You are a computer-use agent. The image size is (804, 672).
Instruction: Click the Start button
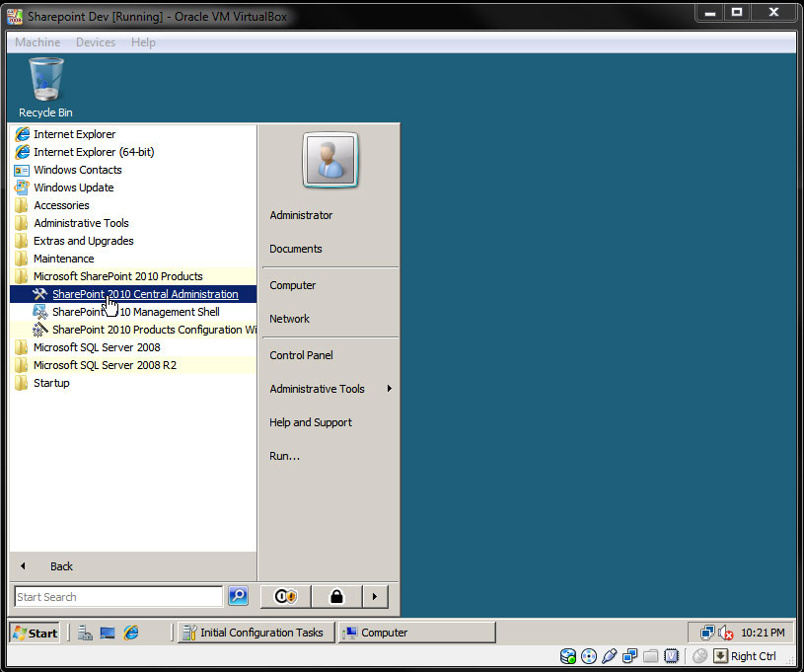point(35,633)
